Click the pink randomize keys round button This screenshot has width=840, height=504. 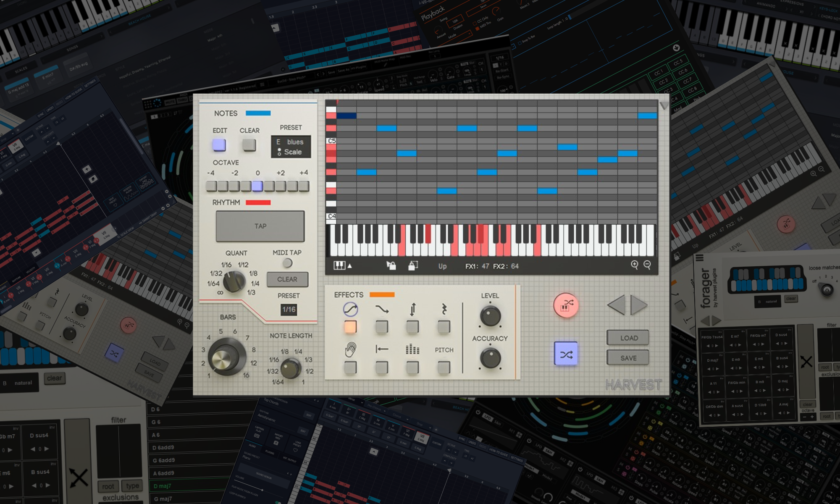(x=566, y=305)
